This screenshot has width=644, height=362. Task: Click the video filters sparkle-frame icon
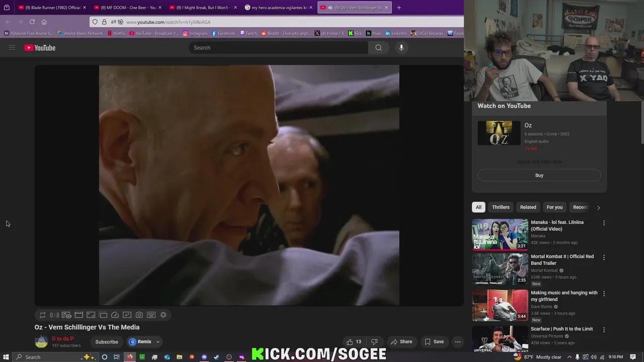(x=127, y=315)
